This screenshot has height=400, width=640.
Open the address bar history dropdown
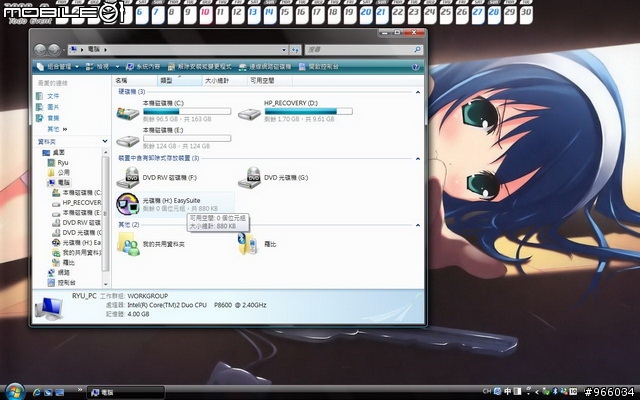click(x=284, y=50)
